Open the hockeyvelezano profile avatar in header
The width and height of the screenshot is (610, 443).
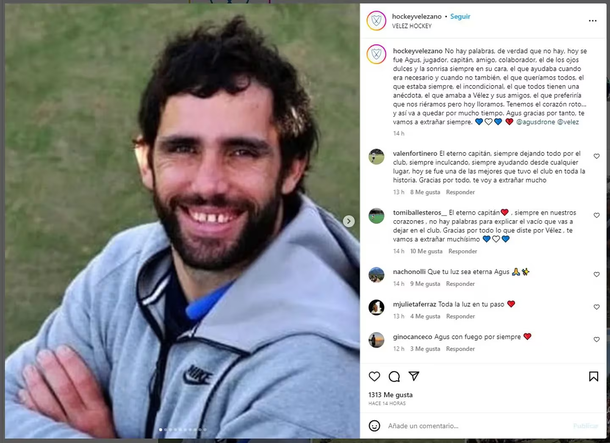(376, 21)
